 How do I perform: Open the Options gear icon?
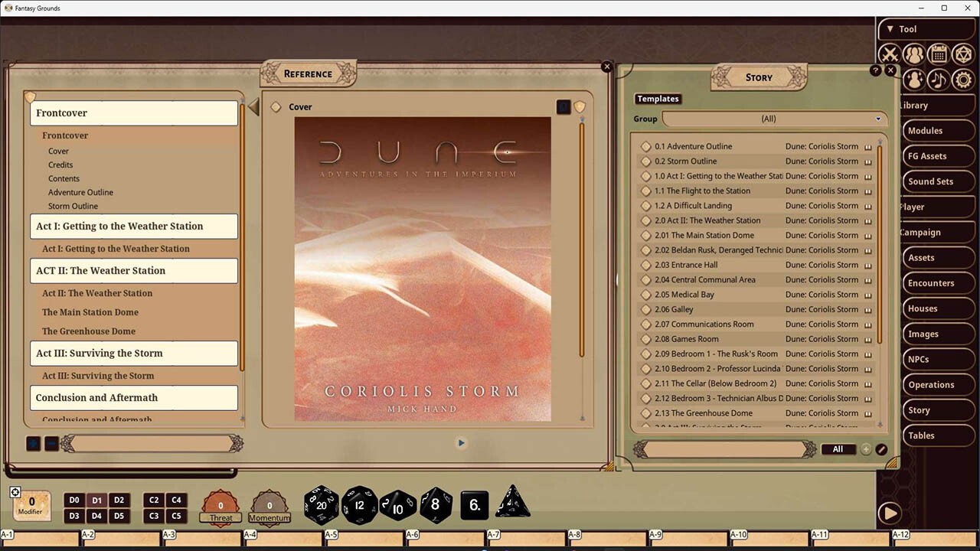tap(962, 79)
